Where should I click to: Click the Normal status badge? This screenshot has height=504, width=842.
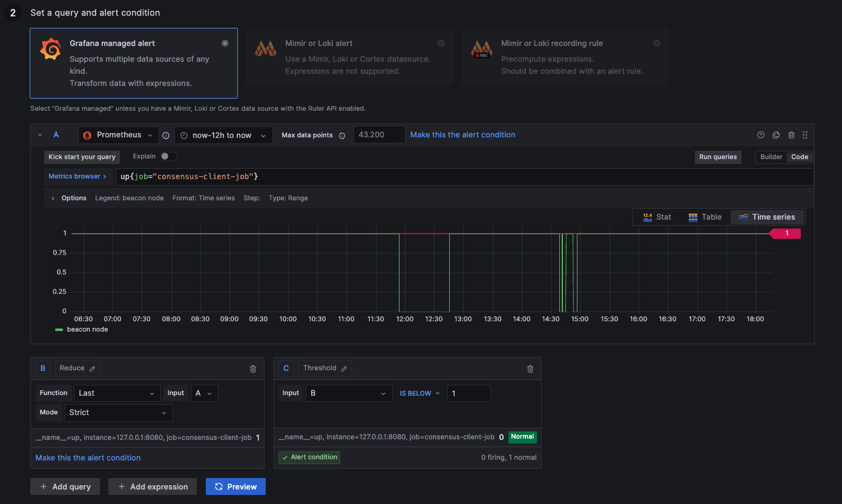[522, 437]
